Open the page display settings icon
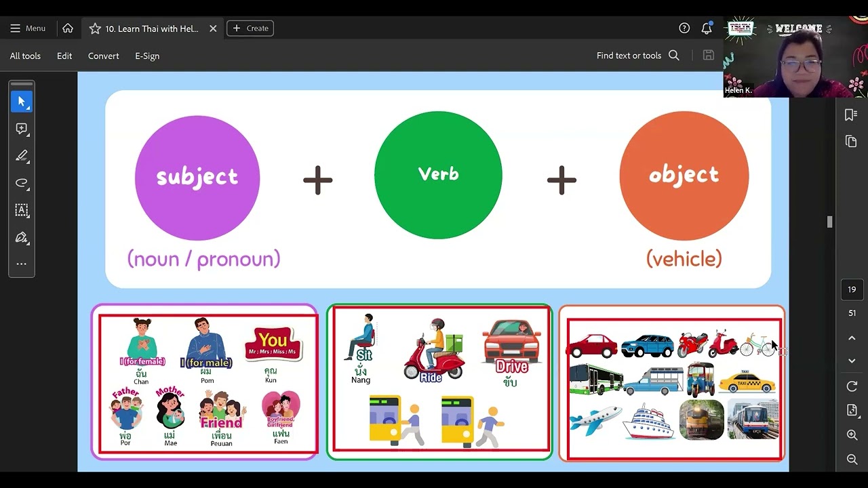The width and height of the screenshot is (868, 488). pos(852,411)
